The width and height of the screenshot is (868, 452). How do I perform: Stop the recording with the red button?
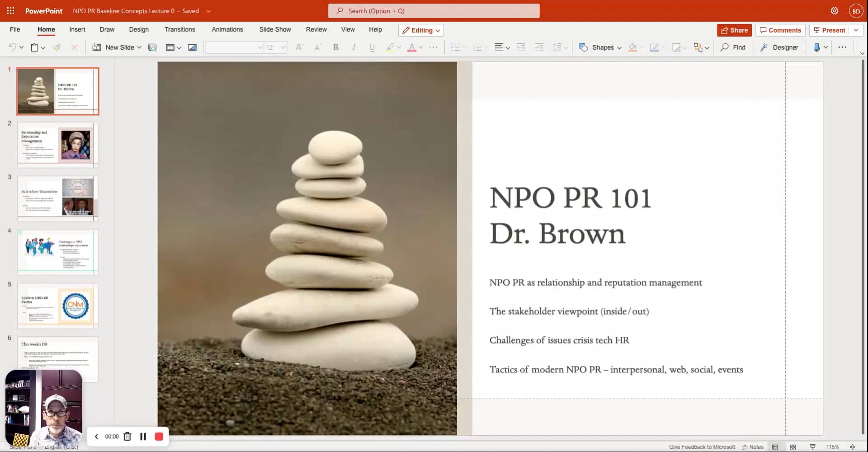coord(159,436)
